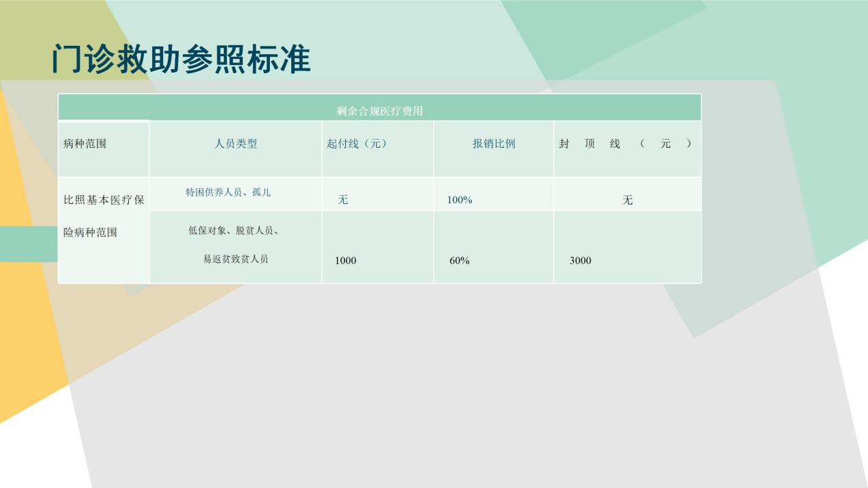Click the 无 value under 封顶线
The image size is (868, 488).
(628, 200)
